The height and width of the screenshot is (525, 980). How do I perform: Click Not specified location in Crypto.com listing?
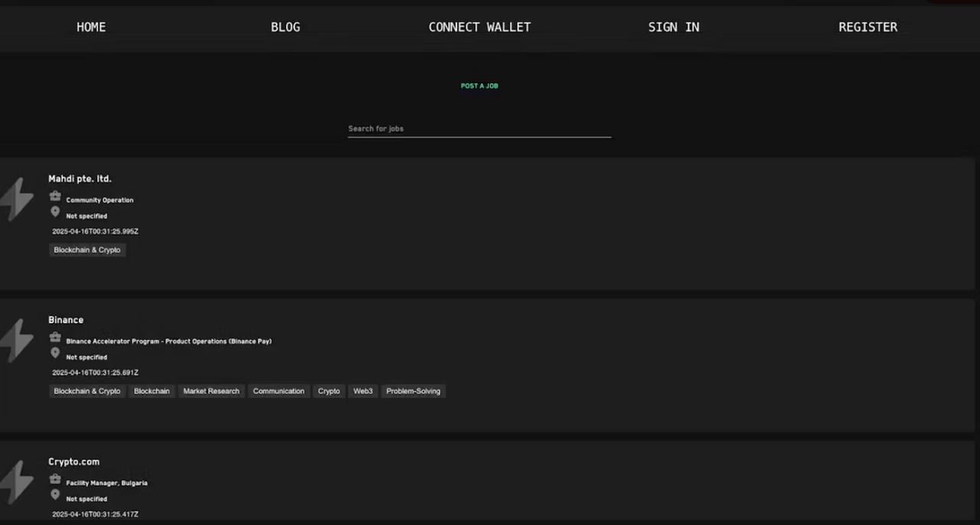pyautogui.click(x=87, y=499)
